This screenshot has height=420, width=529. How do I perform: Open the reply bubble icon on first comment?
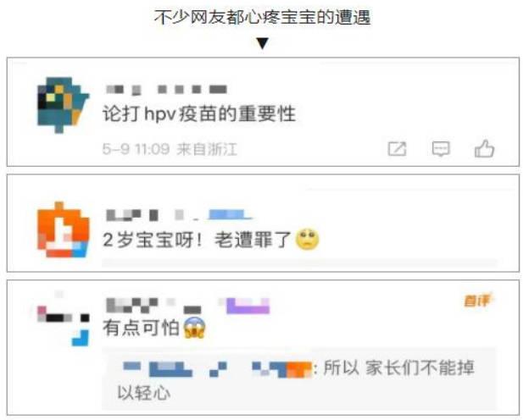(x=441, y=149)
